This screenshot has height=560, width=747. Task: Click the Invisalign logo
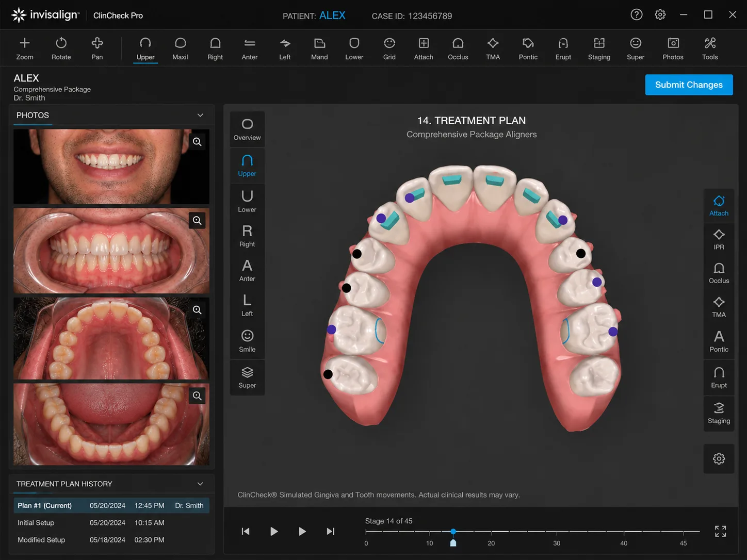pos(45,15)
